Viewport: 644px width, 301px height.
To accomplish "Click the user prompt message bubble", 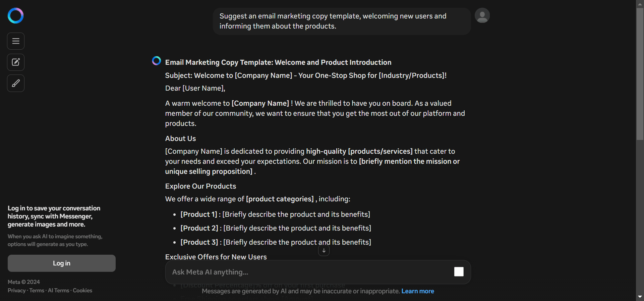I will [x=342, y=21].
